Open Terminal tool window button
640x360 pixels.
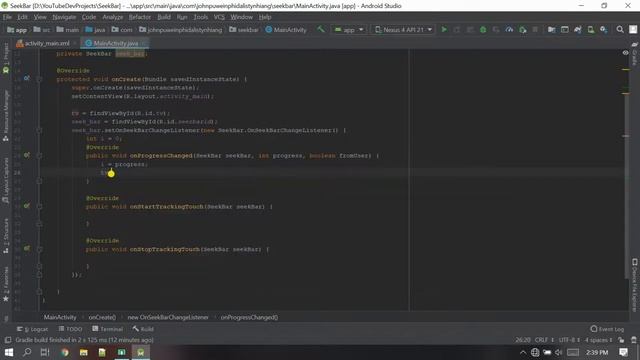(x=107, y=329)
